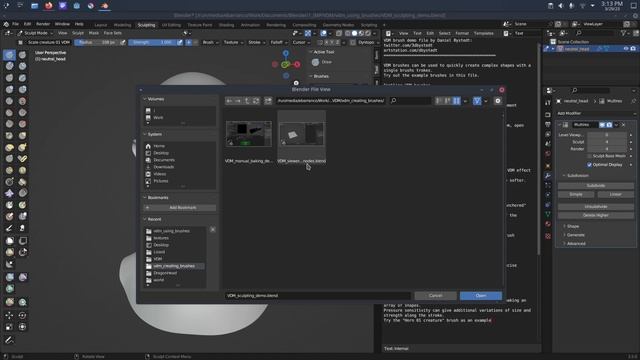Viewport: 640px width, 360px height.
Task: Click the Blender icon in top panel
Action: coord(104,5)
